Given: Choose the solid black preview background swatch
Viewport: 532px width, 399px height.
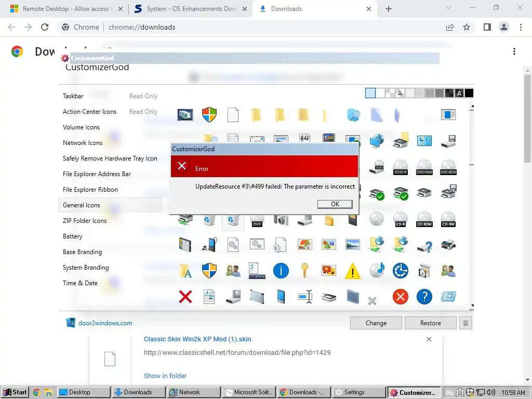Looking at the screenshot, I should (x=469, y=93).
